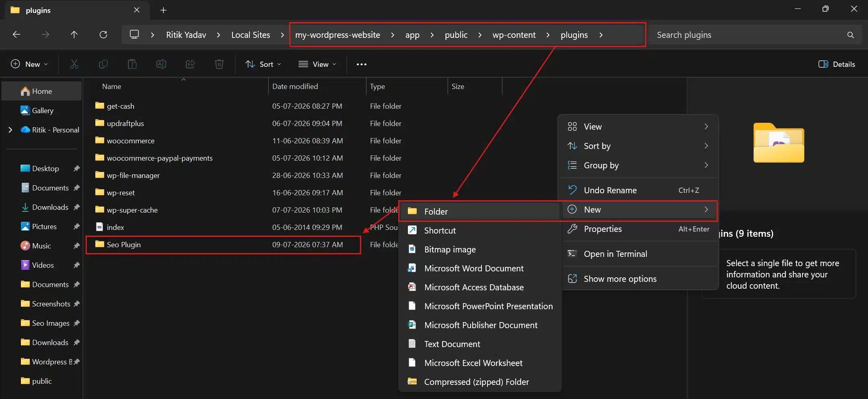The height and width of the screenshot is (399, 868).
Task: Toggle the Details pane button
Action: pos(837,64)
